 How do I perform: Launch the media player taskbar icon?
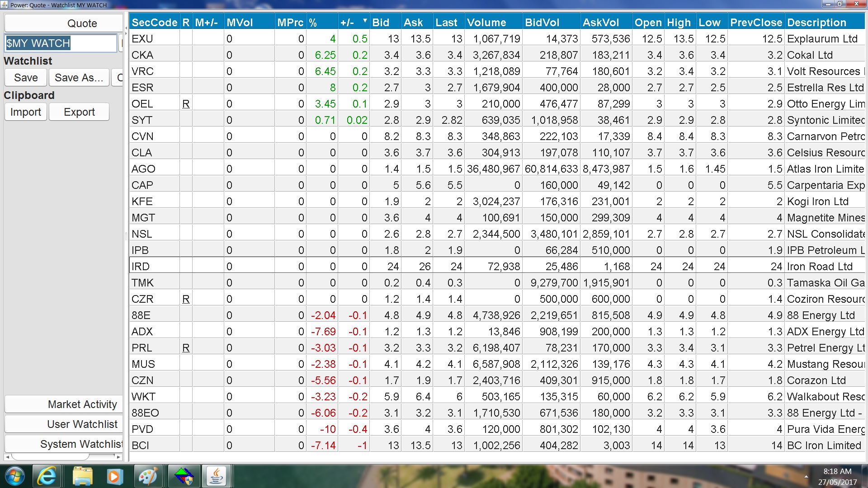click(114, 476)
